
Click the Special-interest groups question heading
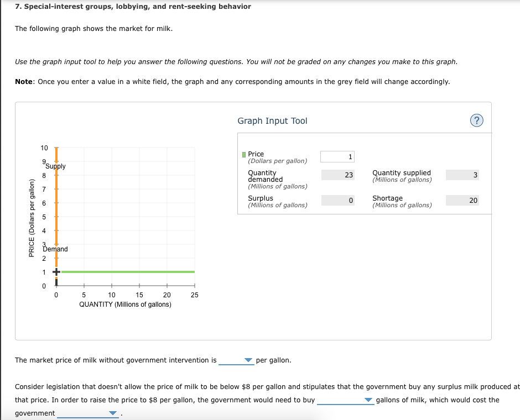[x=132, y=6]
